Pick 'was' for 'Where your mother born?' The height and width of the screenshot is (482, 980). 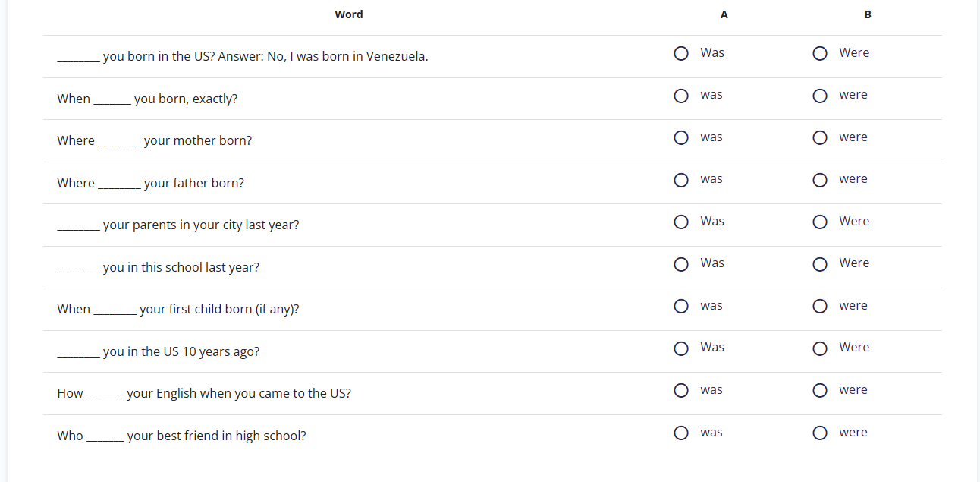point(681,137)
